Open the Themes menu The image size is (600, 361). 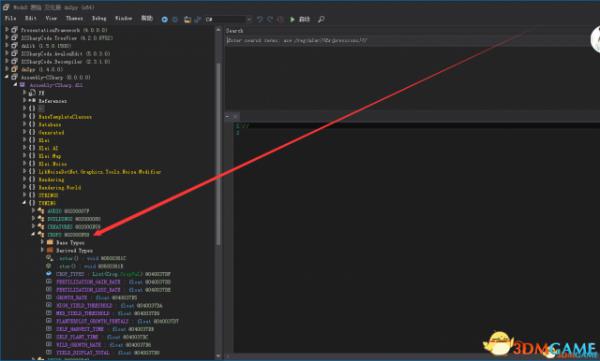pos(74,18)
